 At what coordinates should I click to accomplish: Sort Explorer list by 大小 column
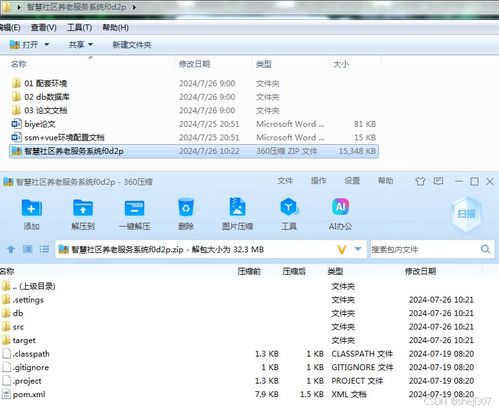[x=341, y=64]
